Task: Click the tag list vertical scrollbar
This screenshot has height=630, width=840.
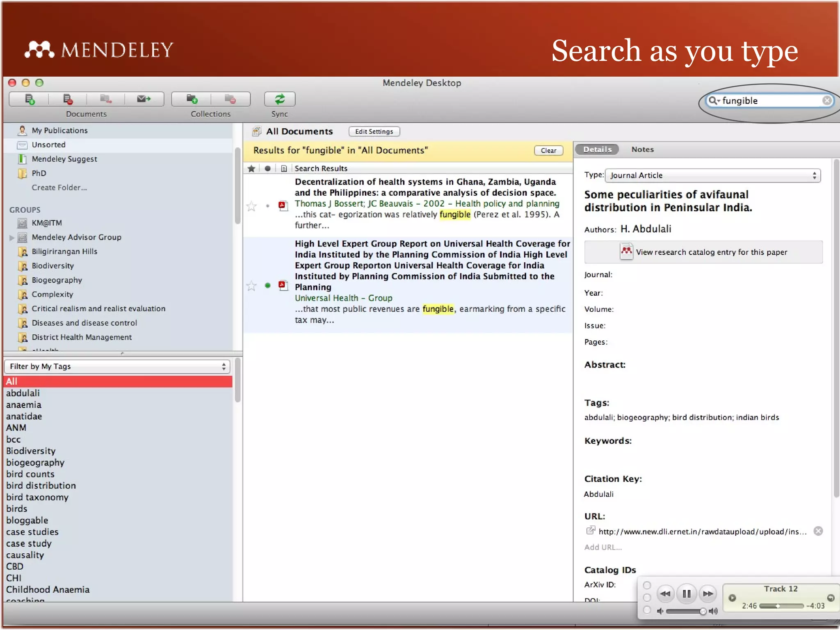Action: coord(237,379)
